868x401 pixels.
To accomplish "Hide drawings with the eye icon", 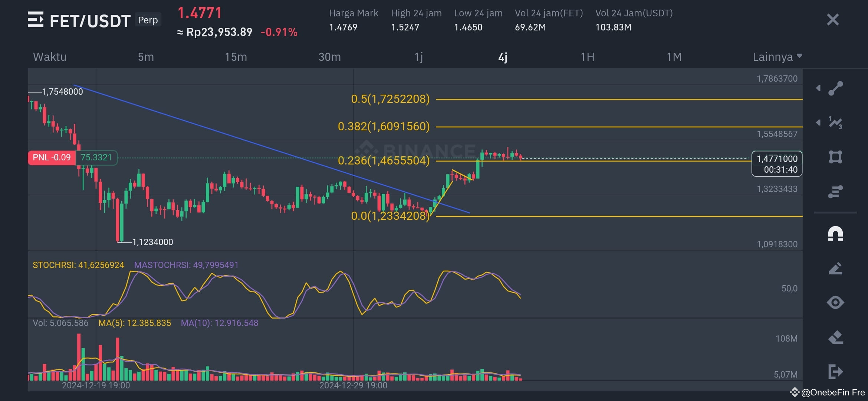I will coord(835,303).
